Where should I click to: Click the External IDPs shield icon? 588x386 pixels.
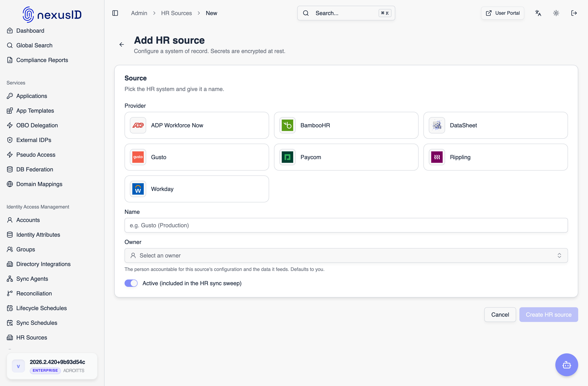10,140
